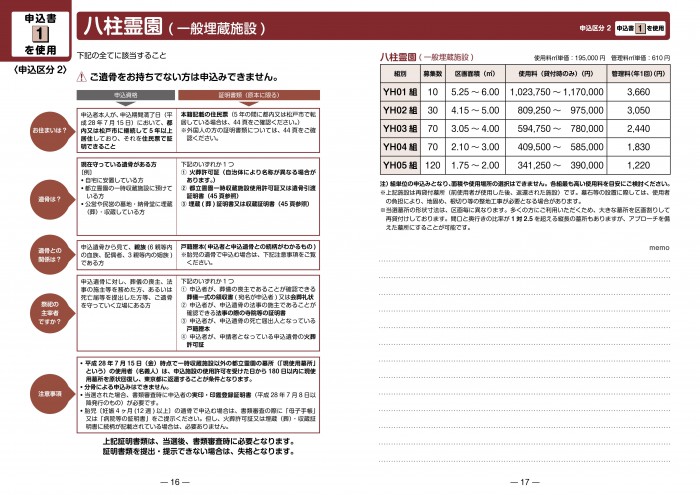Click the 管理料（年1回）（円） header
This screenshot has height=495, width=700.
[x=638, y=74]
